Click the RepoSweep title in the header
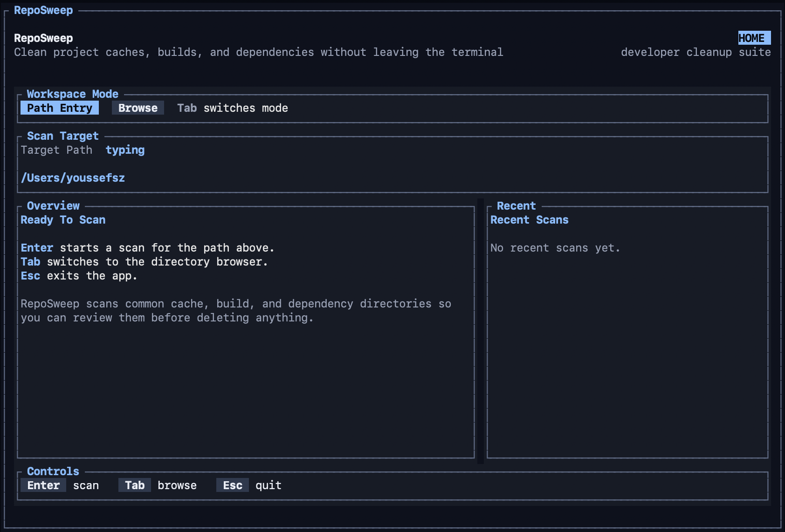 tap(43, 38)
